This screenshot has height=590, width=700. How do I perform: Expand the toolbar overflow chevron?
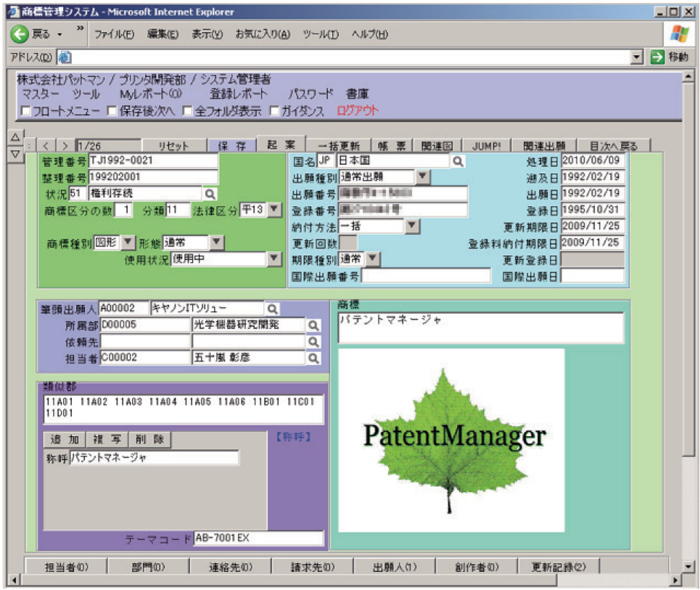point(80,28)
